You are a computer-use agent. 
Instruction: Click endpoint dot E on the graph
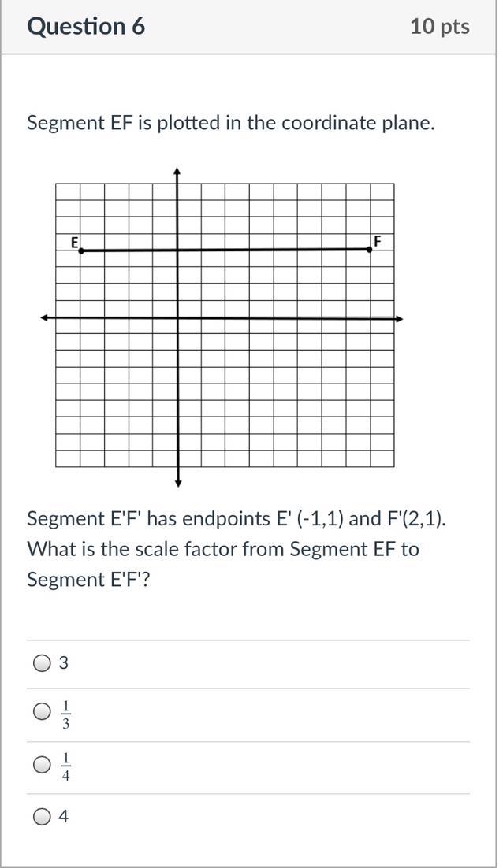tap(80, 250)
